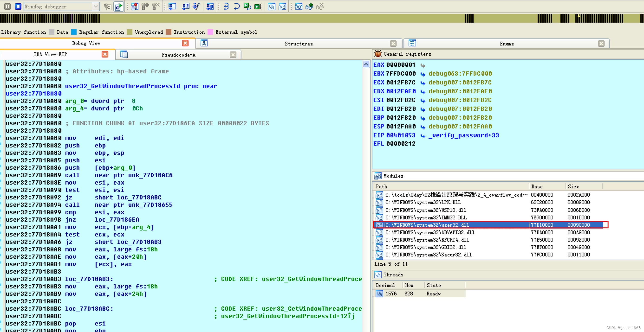Open the Windbg debugger selection dropdown
This screenshot has height=332, width=644.
[95, 6]
